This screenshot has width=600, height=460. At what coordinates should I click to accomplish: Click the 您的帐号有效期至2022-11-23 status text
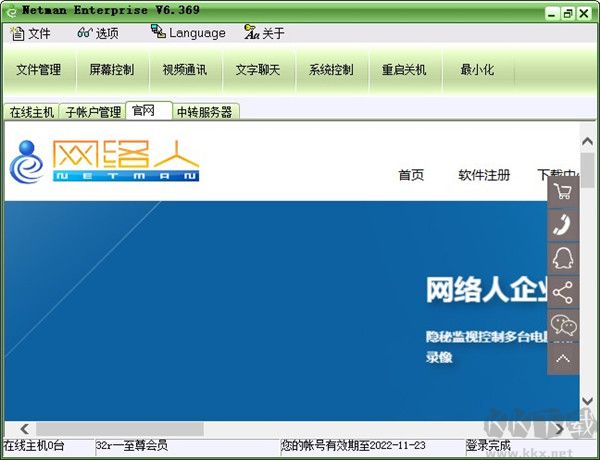click(353, 445)
